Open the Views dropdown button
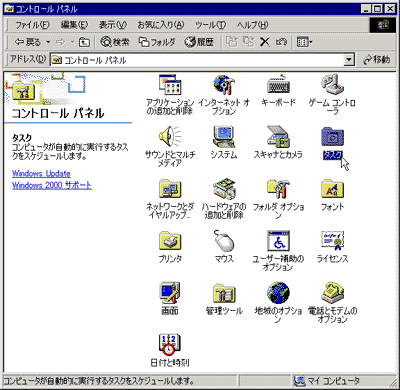Screen dimensions: 400x390 [x=305, y=42]
